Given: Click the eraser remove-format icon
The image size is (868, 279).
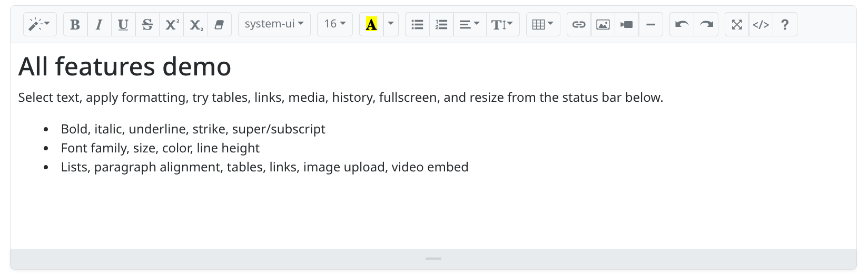Looking at the screenshot, I should tap(220, 24).
